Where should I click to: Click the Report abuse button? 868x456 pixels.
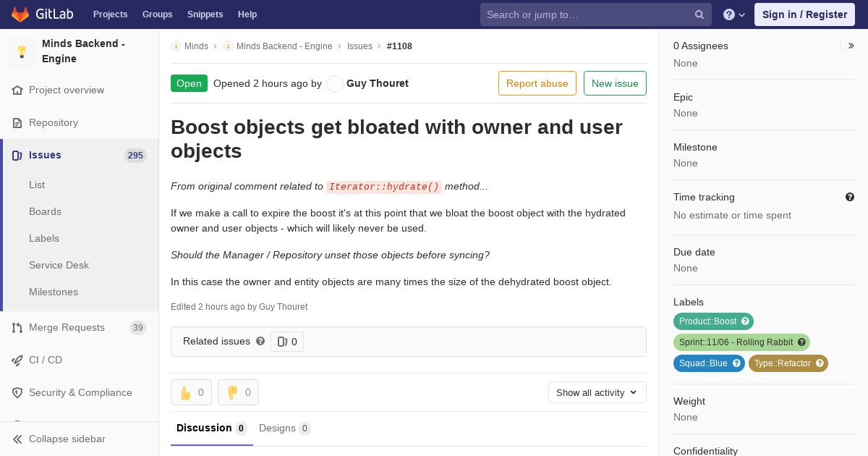pos(537,83)
